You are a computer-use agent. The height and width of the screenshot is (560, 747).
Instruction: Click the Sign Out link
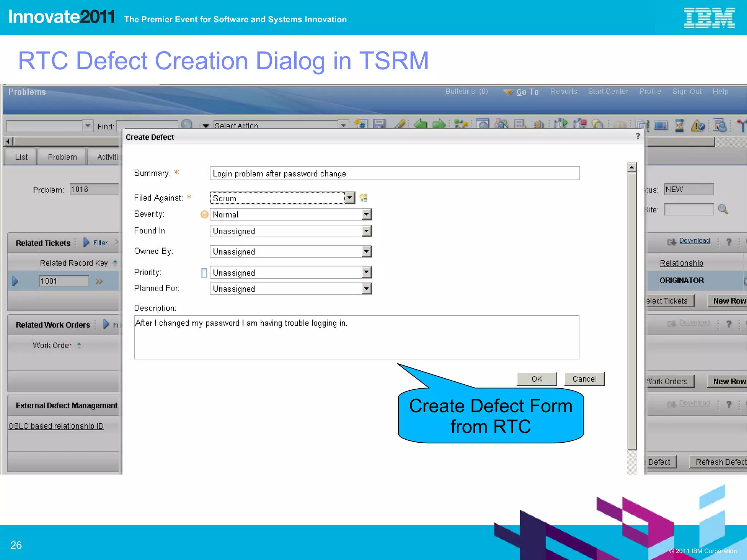pyautogui.click(x=687, y=92)
